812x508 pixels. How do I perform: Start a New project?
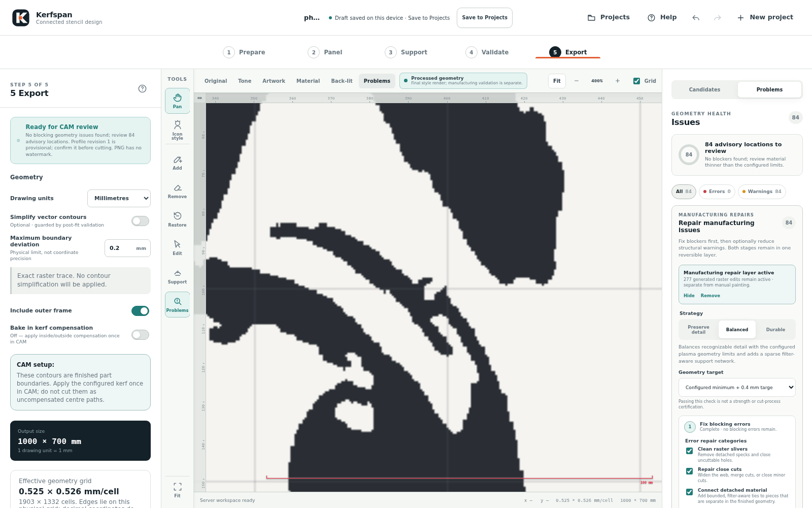click(x=765, y=17)
